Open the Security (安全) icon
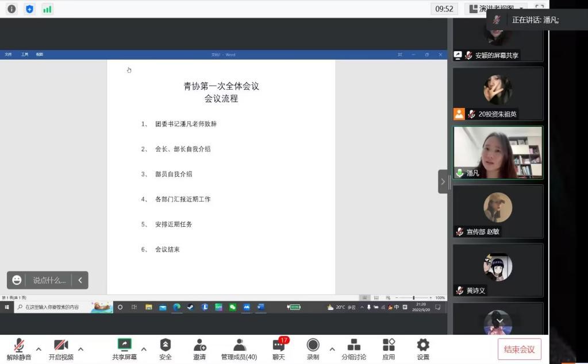The image size is (588, 364). point(166,348)
